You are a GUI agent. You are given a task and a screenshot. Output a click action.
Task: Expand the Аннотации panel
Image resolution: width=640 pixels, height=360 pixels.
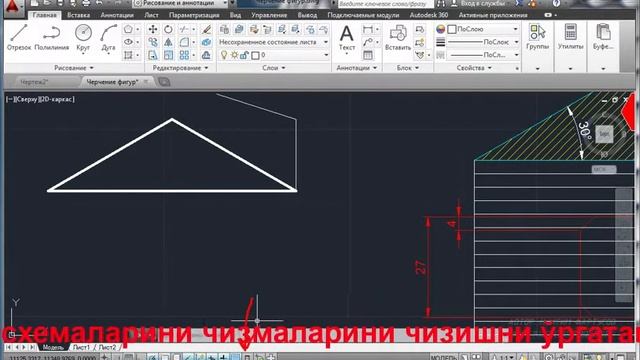357,68
